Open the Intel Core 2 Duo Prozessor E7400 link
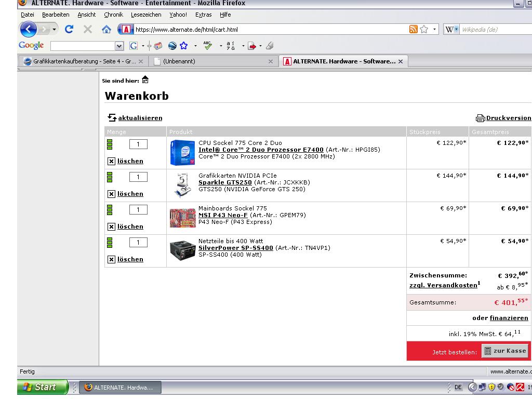This screenshot has width=532, height=399. (x=261, y=150)
